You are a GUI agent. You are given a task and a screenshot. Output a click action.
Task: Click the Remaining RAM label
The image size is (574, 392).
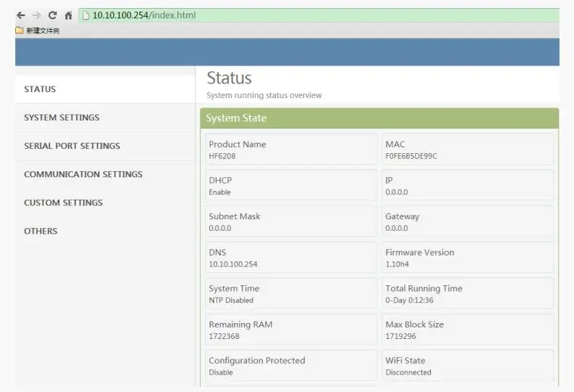[240, 324]
